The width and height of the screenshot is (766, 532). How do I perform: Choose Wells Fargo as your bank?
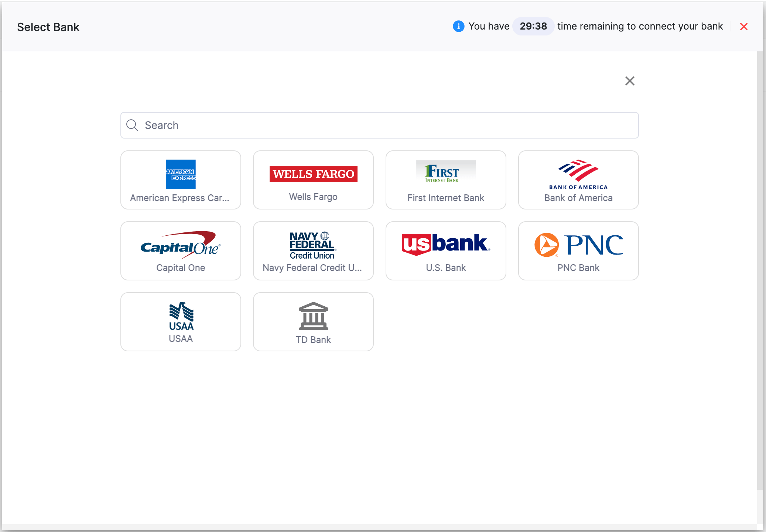[x=313, y=180]
